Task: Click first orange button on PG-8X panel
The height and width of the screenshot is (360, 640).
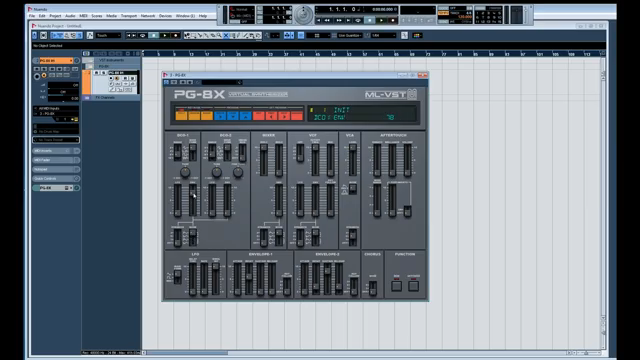Action: click(181, 116)
